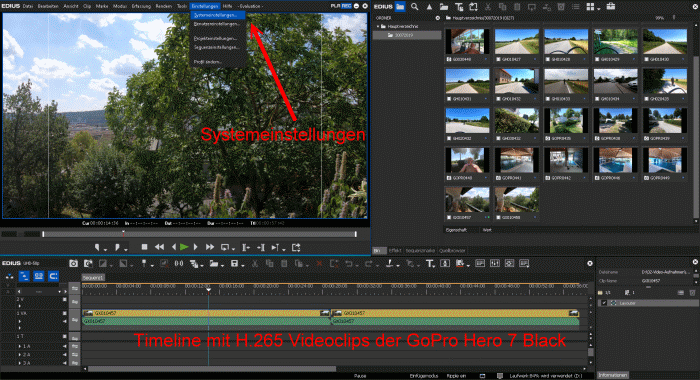This screenshot has height=380, width=700.
Task: Open the Clip menu
Action: (87, 6)
